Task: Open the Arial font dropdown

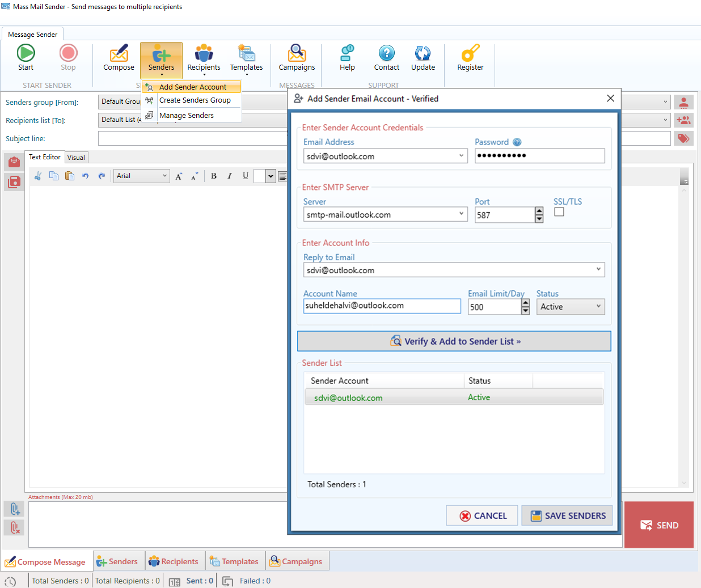Action: coord(142,176)
